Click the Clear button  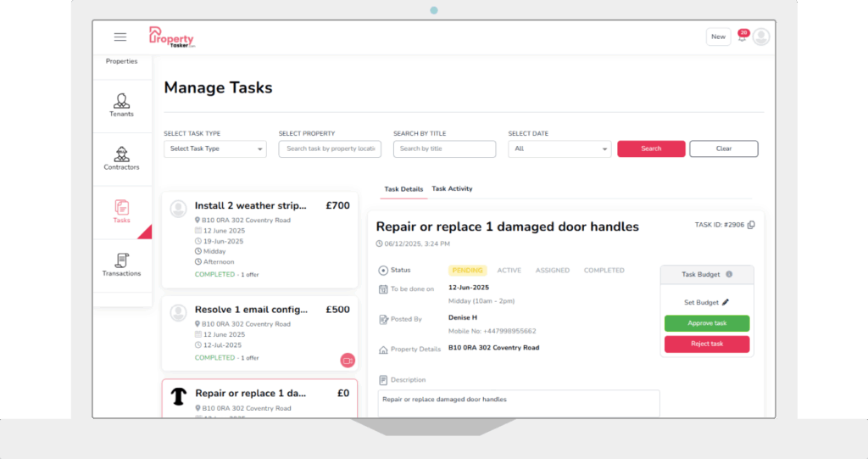(x=723, y=148)
